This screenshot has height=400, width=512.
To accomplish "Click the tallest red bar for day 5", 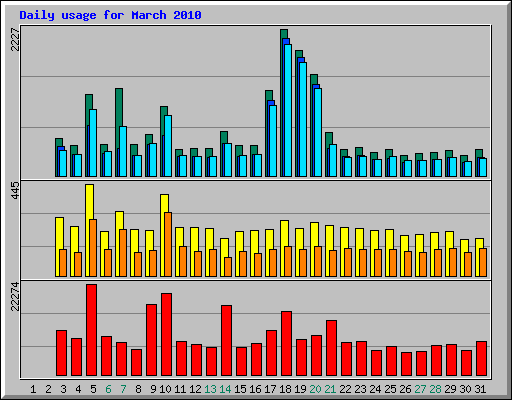I will (92, 330).
